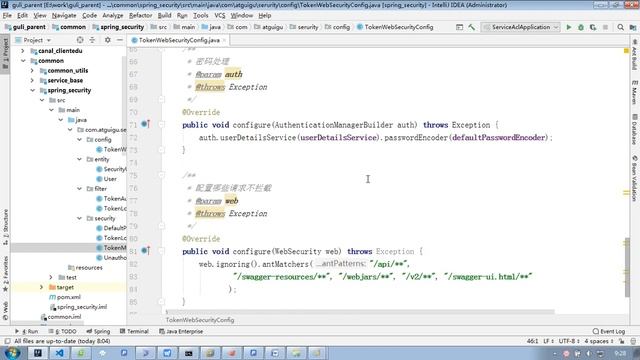Open Terminal tool window
This screenshot has width=640, height=360.
coord(134,331)
